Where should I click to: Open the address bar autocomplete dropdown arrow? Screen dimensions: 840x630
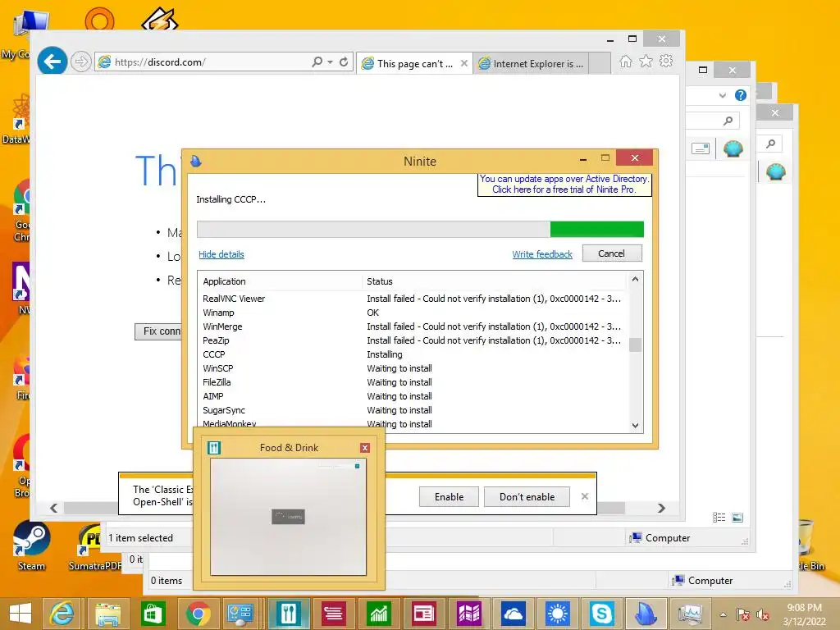click(330, 62)
